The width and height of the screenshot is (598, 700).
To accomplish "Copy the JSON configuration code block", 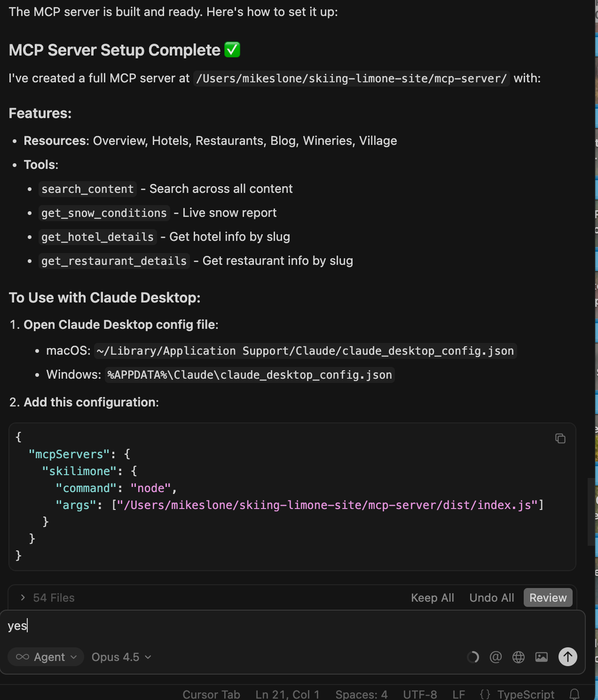I will coord(560,438).
